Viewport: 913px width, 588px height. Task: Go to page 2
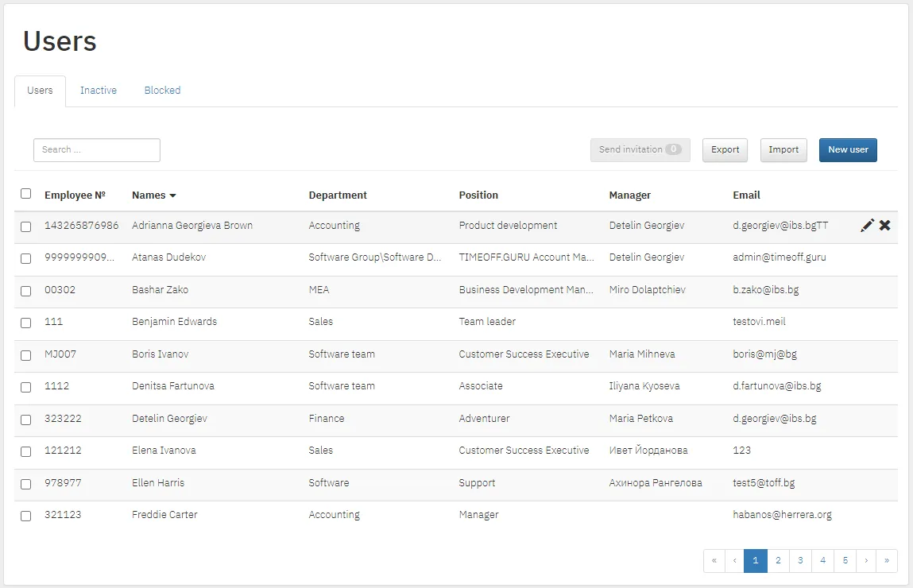click(778, 561)
